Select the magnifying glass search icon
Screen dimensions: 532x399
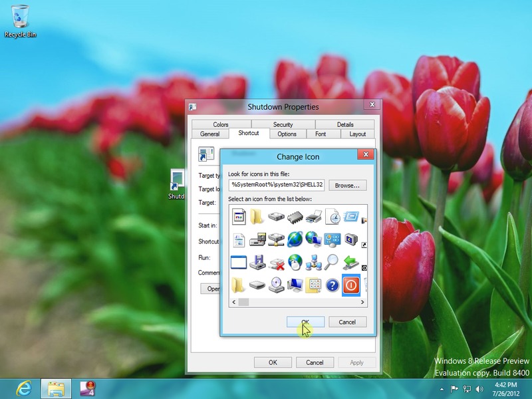(x=332, y=262)
